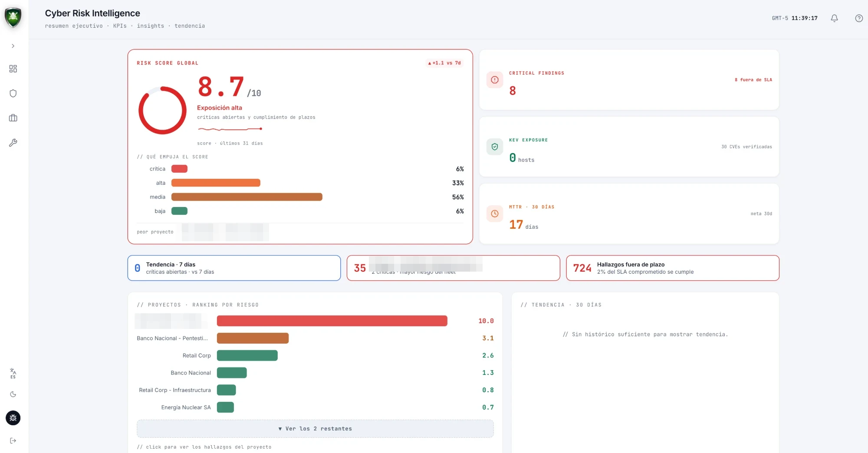This screenshot has height=453, width=868.
Task: Open the help question mark icon
Action: point(859,18)
